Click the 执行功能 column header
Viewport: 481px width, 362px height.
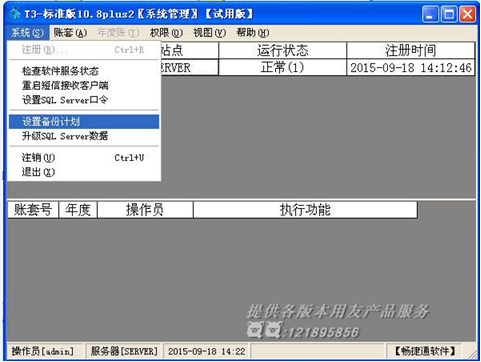(x=305, y=210)
